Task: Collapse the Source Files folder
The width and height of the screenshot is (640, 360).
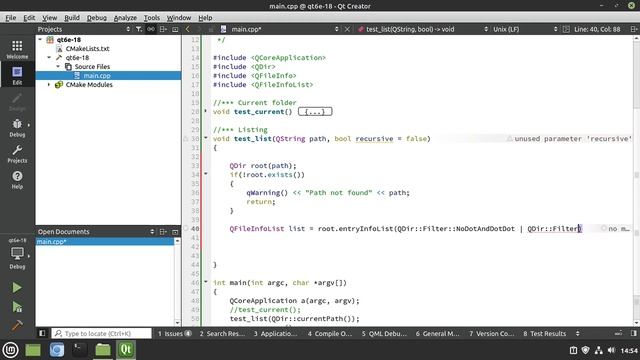Action: [58, 67]
